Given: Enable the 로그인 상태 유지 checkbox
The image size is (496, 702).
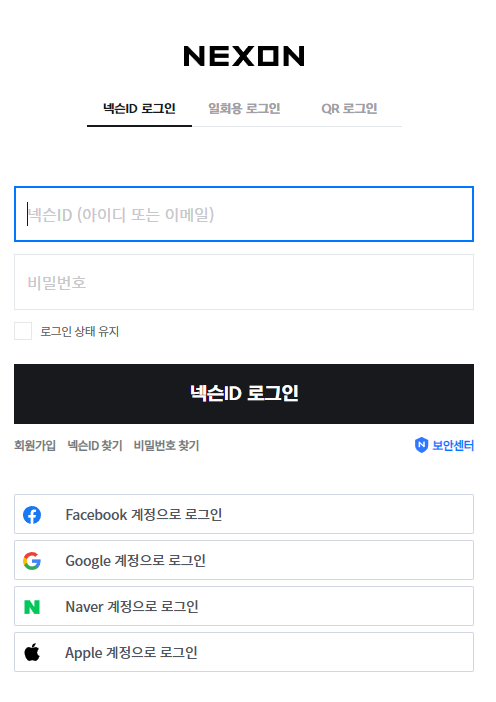Looking at the screenshot, I should pos(23,331).
